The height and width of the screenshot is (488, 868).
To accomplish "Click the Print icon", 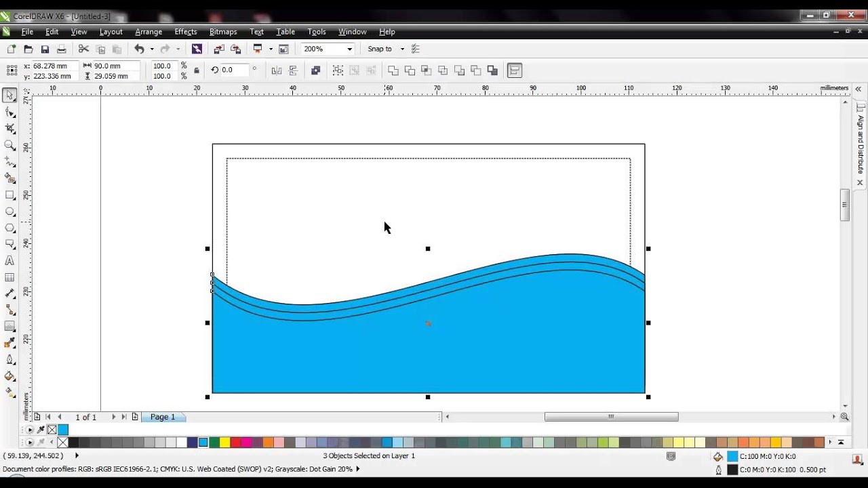I will coord(62,49).
